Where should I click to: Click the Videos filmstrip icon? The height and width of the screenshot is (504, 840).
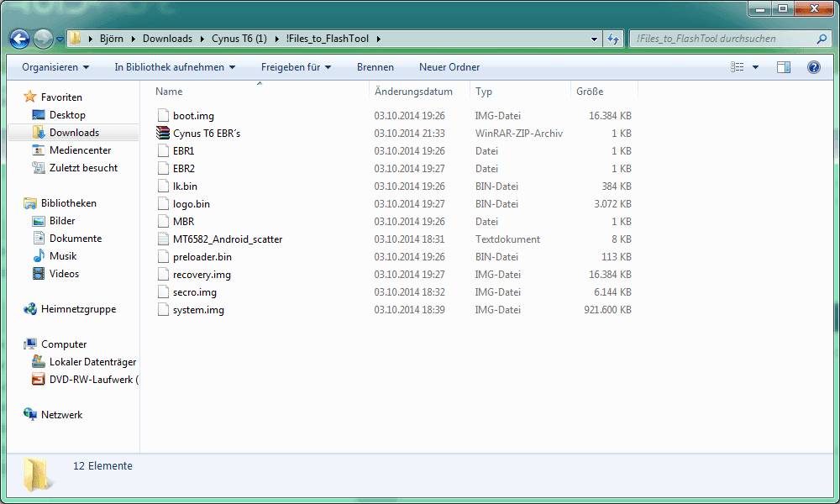pyautogui.click(x=39, y=274)
